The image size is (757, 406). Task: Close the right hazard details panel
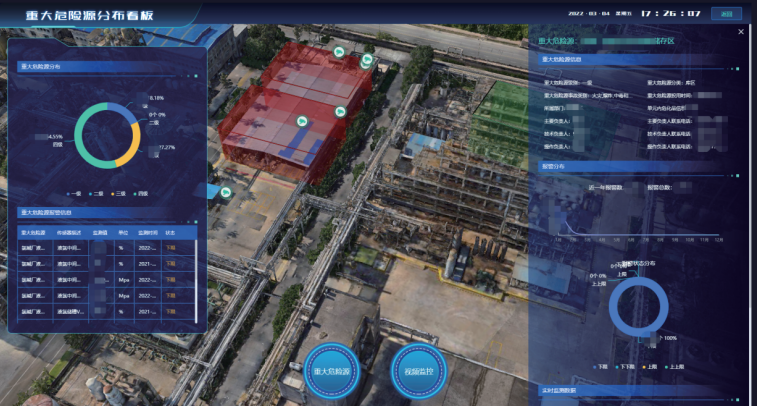(741, 32)
